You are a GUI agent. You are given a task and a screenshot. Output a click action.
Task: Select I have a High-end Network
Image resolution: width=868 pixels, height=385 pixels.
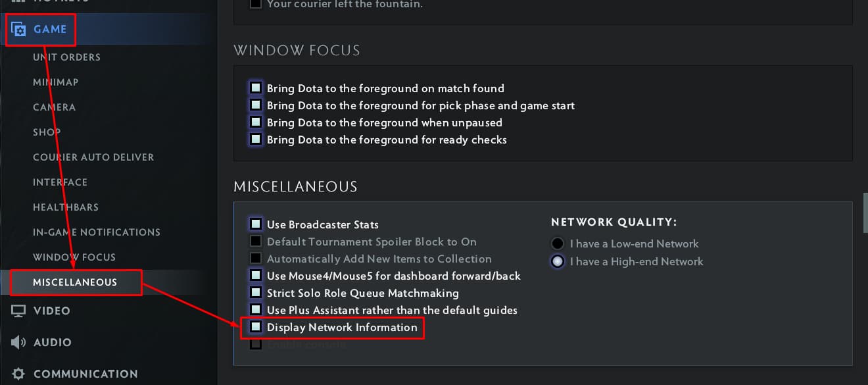coord(558,261)
